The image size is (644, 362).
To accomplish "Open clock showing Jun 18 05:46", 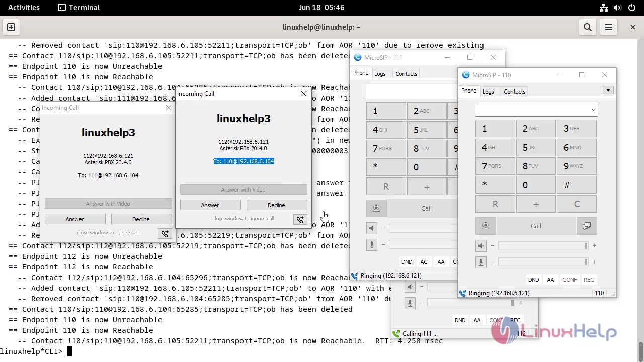I will 321,8.
